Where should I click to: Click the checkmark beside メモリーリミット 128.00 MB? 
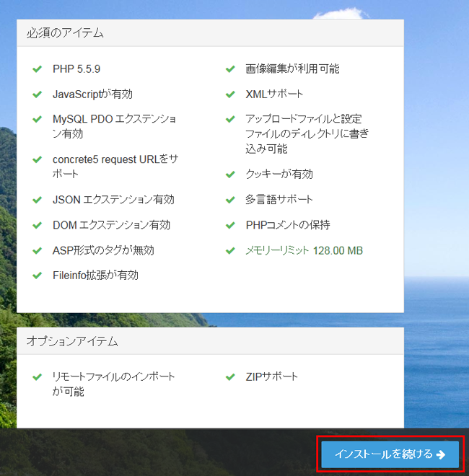pyautogui.click(x=230, y=251)
